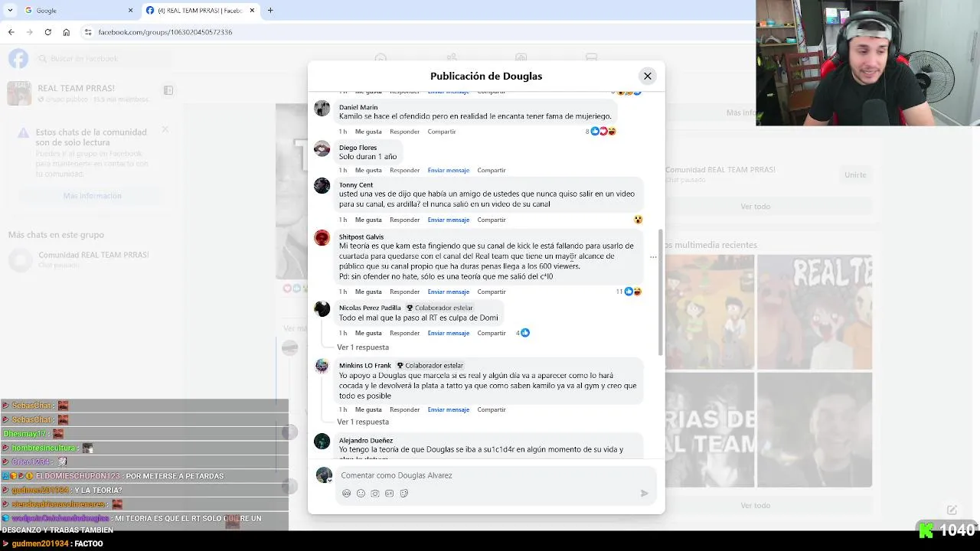Screen dimensions: 980x551
Task: Close the Publicación de Douglas dialog
Action: point(648,76)
